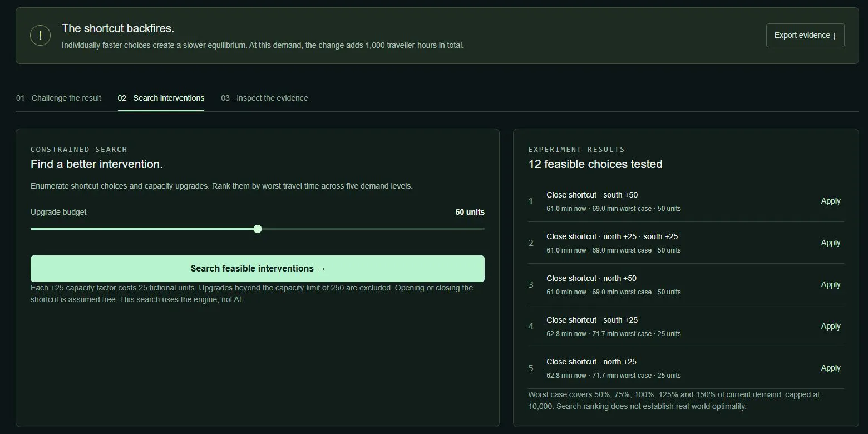Click "The shortcut backfires." heading
Image resolution: width=868 pixels, height=434 pixels.
click(118, 28)
